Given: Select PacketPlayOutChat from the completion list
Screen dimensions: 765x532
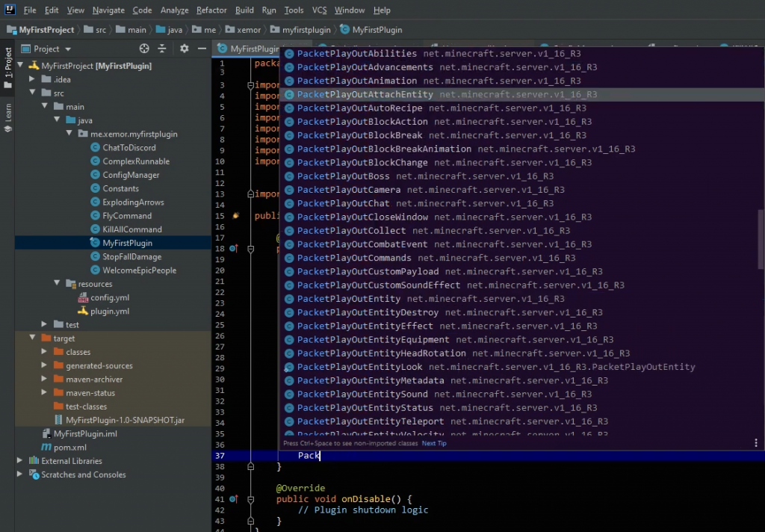Looking at the screenshot, I should [343, 203].
